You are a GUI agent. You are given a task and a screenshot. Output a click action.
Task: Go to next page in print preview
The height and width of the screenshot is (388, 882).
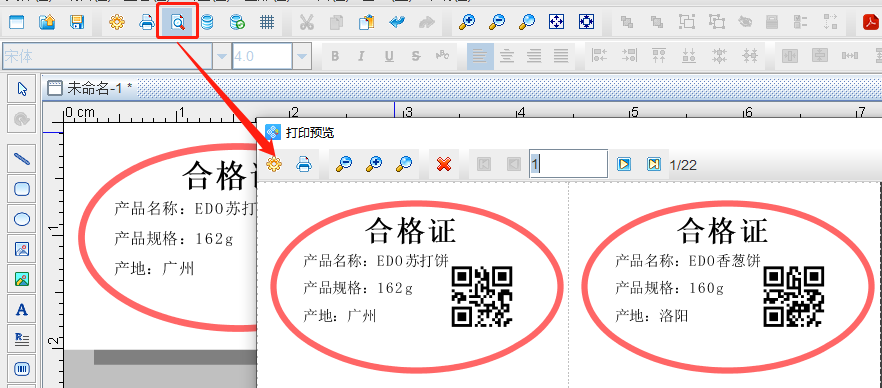623,164
